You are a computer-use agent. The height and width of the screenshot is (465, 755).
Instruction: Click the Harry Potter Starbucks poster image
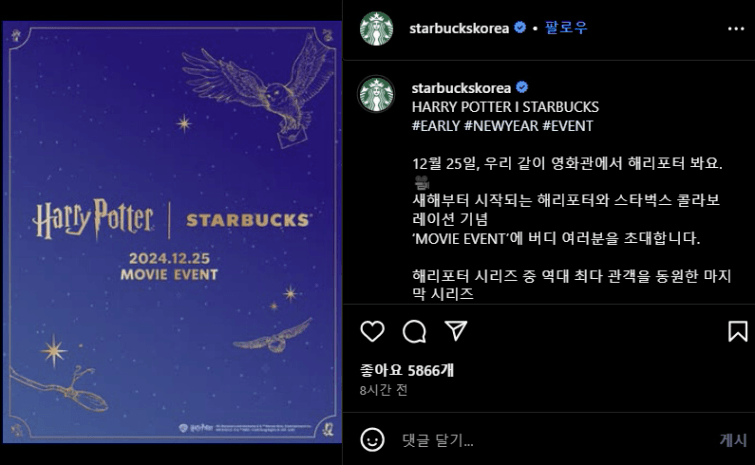pos(172,232)
